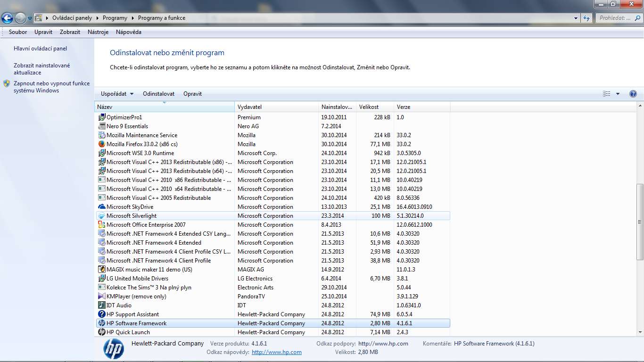Open the help question mark icon
Screen dimensions: 644x362
click(633, 94)
